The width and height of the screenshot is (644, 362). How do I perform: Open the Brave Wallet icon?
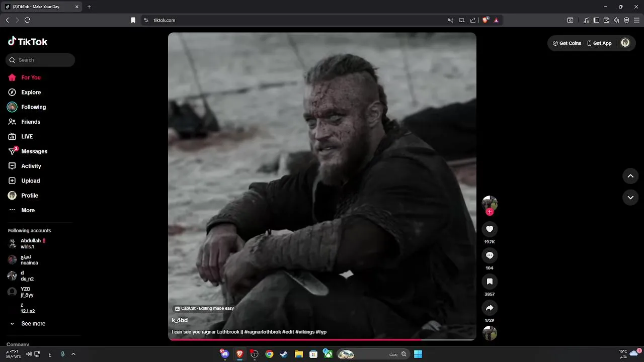tap(606, 20)
